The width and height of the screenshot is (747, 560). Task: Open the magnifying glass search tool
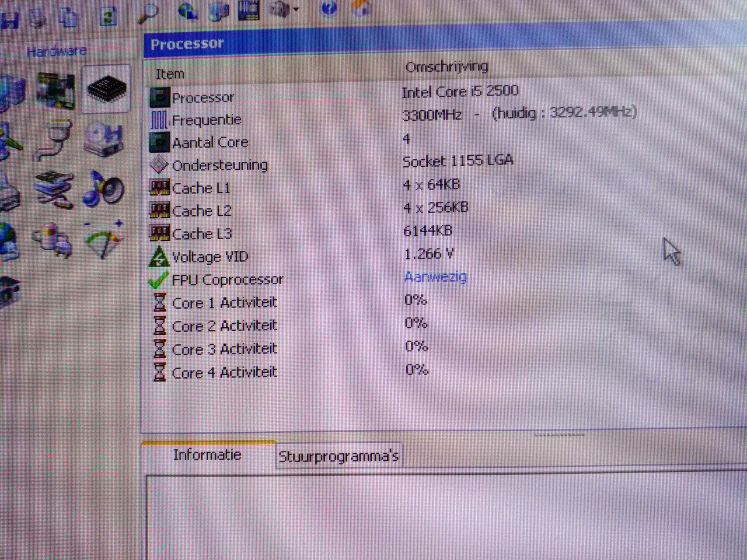pos(148,13)
